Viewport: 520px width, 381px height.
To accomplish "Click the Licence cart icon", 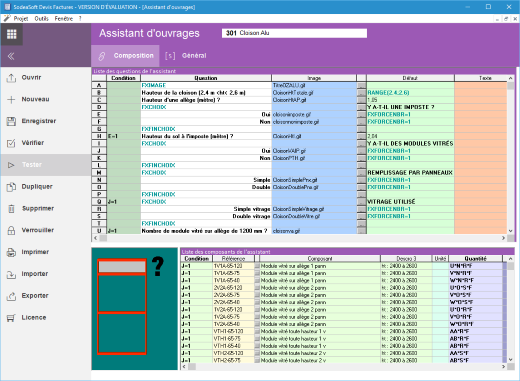I will coord(11,318).
